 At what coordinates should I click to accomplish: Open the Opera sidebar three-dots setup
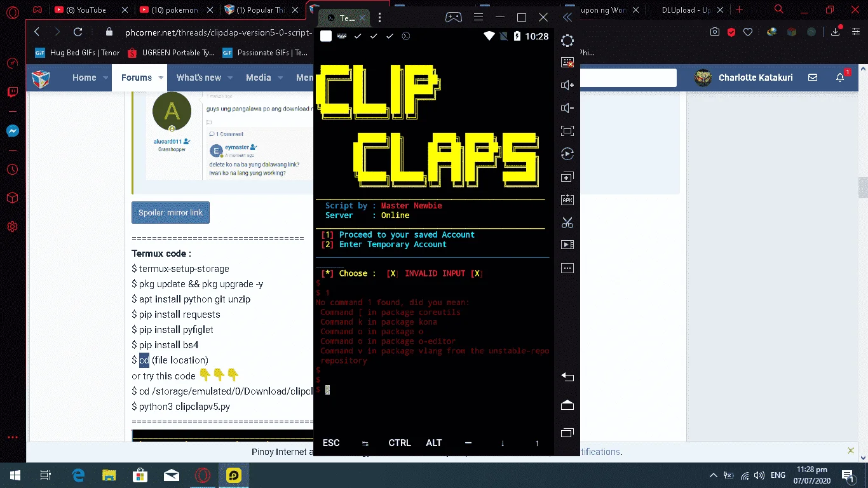coord(12,437)
